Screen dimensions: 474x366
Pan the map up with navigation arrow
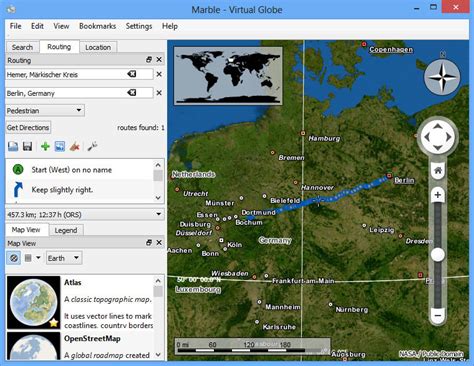pos(438,126)
